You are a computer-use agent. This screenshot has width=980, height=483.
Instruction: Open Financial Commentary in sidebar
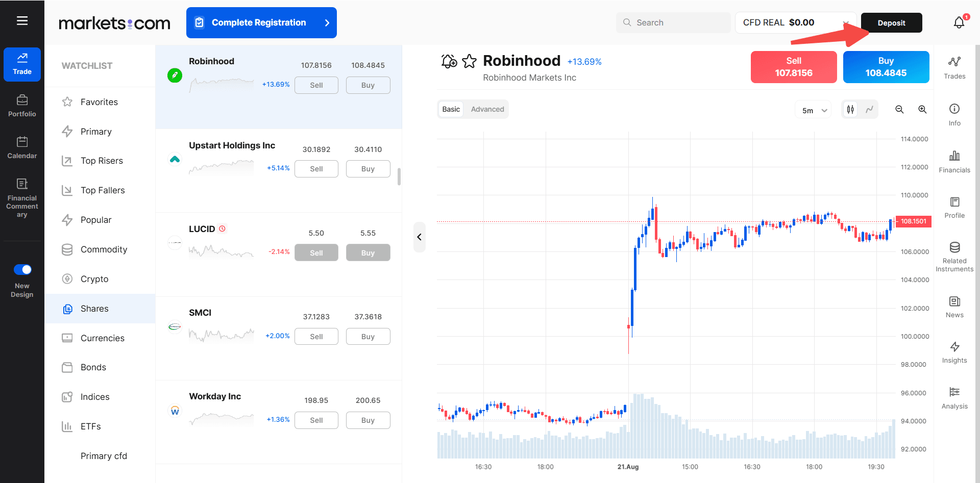click(x=22, y=198)
